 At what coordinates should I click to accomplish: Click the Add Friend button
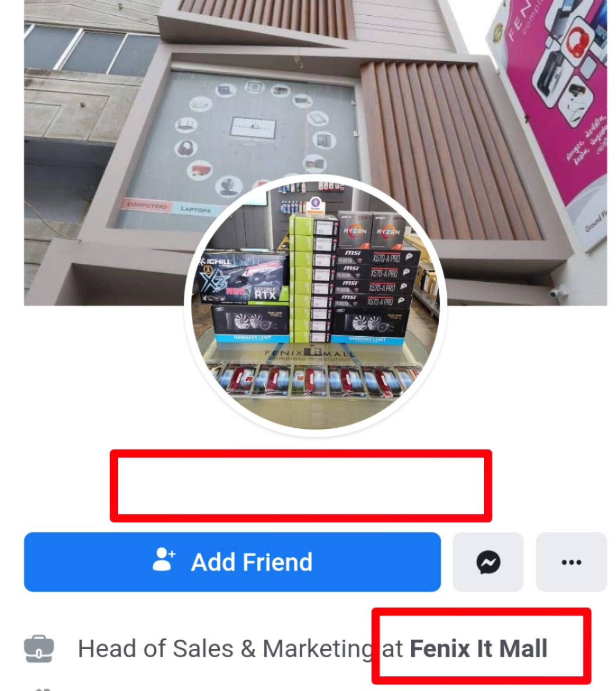pyautogui.click(x=232, y=562)
